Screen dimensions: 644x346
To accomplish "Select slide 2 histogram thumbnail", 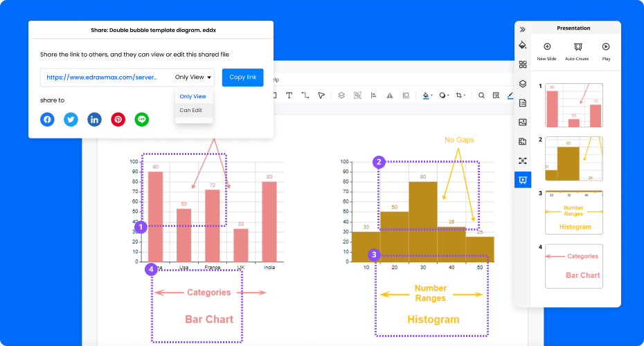I will (x=573, y=158).
